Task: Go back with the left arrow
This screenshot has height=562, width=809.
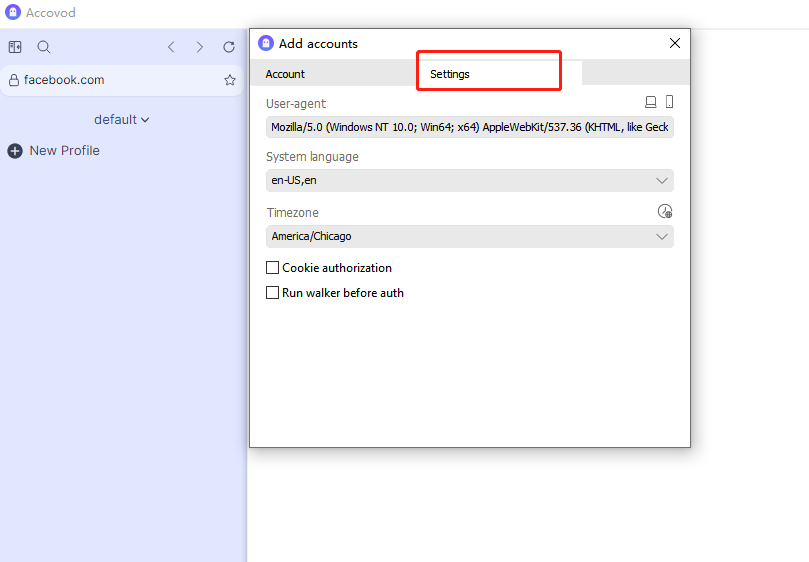Action: pyautogui.click(x=171, y=47)
